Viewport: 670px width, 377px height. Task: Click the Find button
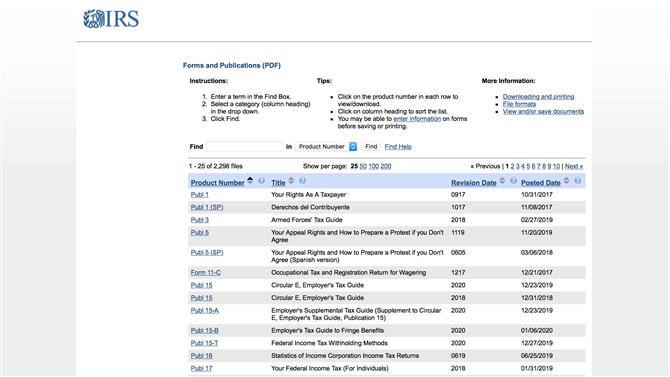[x=371, y=147]
